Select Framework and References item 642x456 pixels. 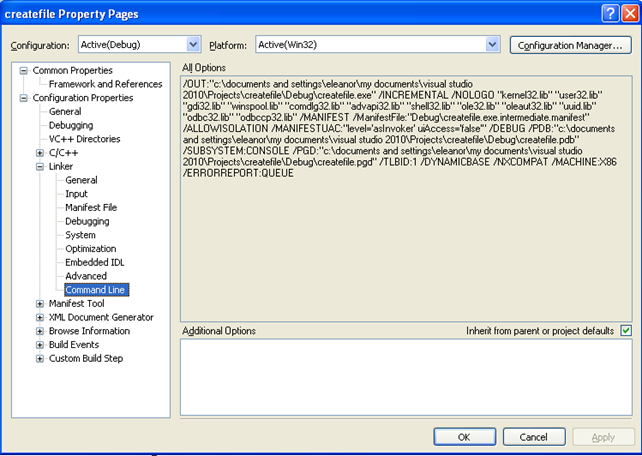(x=105, y=84)
